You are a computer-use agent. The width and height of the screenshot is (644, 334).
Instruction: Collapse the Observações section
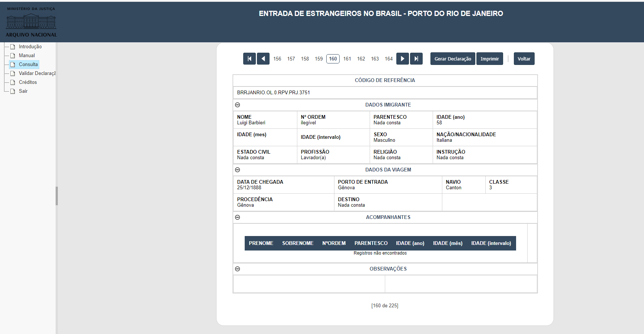[238, 269]
